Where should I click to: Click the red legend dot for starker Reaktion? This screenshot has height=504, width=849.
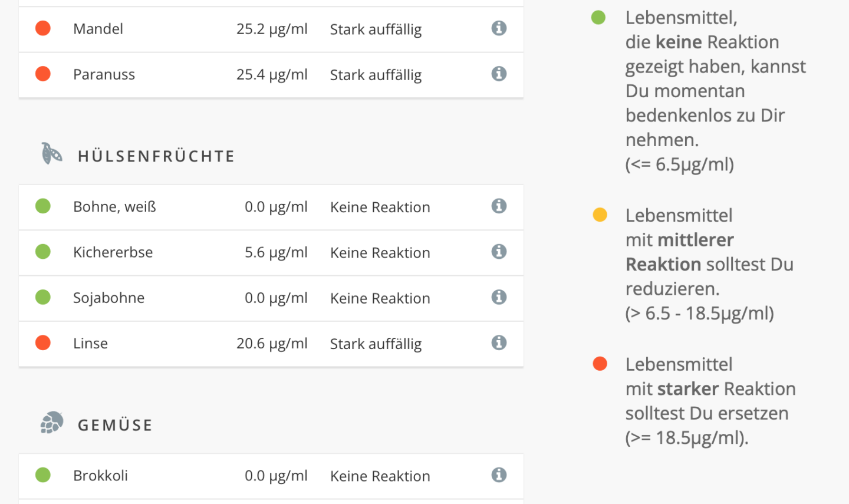click(600, 364)
